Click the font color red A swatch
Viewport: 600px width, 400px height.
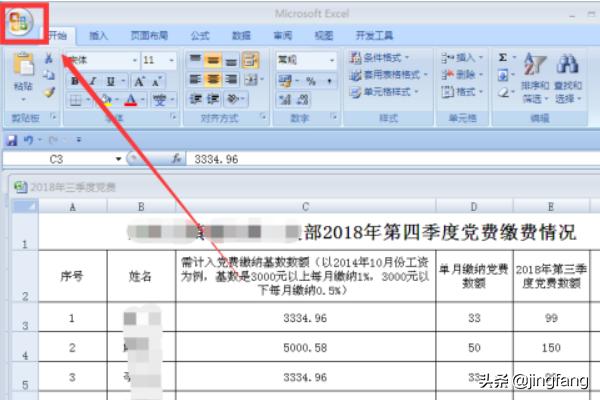point(130,100)
